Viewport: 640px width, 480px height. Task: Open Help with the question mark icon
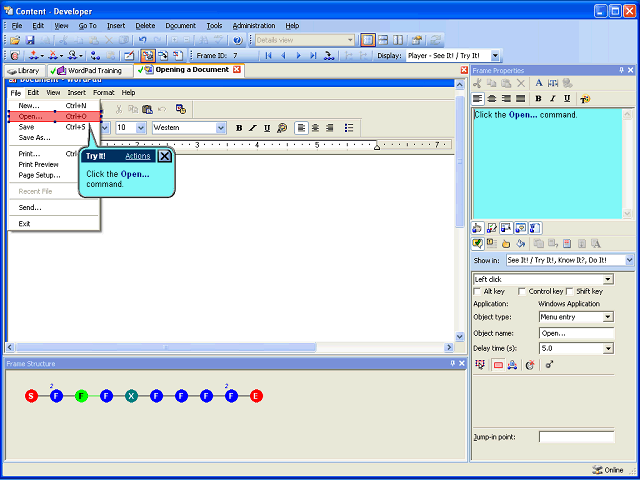click(x=238, y=40)
